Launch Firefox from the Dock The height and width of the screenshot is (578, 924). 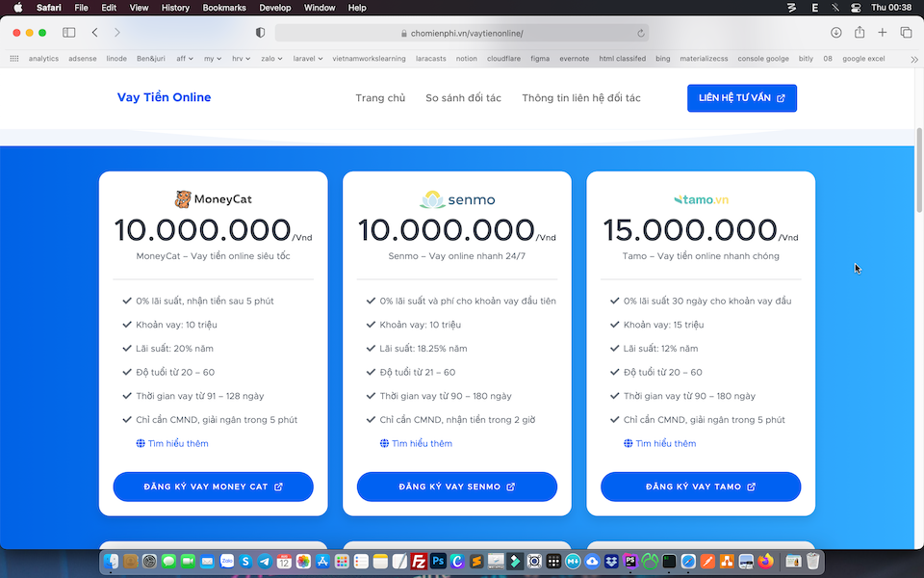coord(765,561)
